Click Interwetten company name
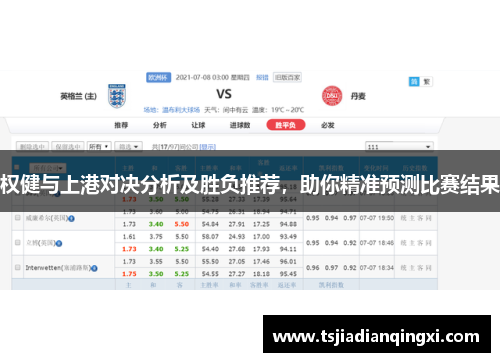This screenshot has height=362, width=500. tap(58, 268)
